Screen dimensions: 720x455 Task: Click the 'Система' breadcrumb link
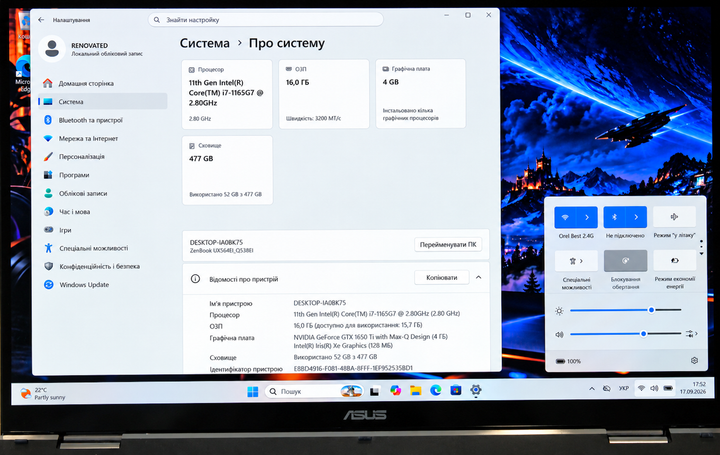click(204, 43)
